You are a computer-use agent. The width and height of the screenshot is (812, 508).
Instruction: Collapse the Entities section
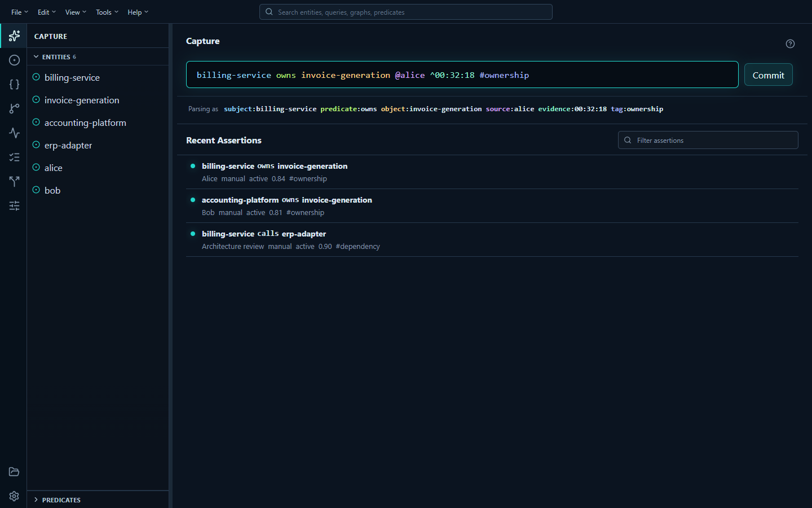(98, 57)
